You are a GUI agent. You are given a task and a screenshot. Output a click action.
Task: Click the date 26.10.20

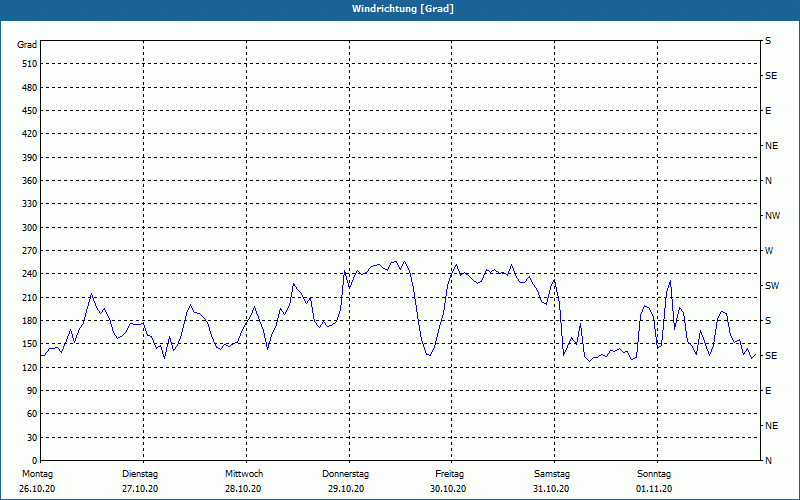37,489
